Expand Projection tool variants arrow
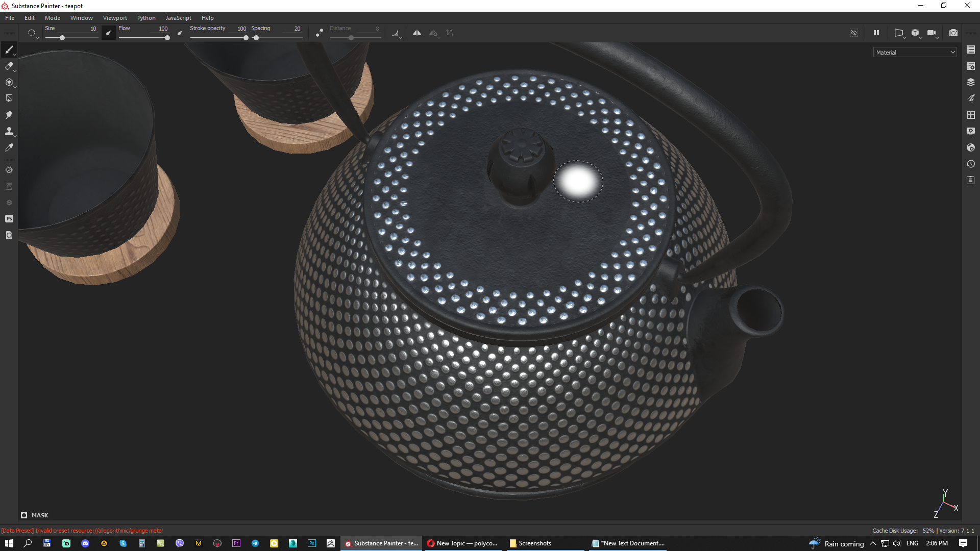980x551 pixels. pos(15,87)
